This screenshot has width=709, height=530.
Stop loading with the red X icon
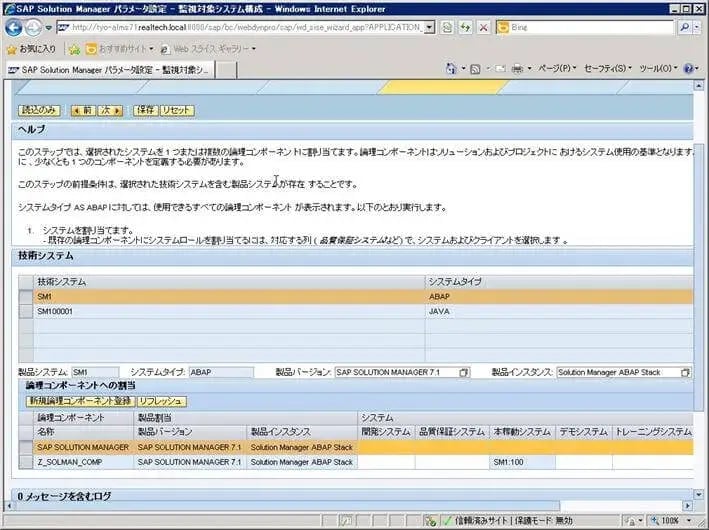(x=483, y=28)
